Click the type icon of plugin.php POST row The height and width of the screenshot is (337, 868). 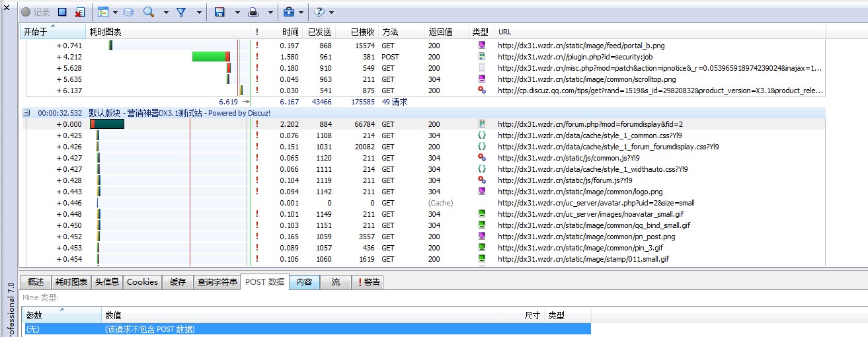click(x=482, y=57)
